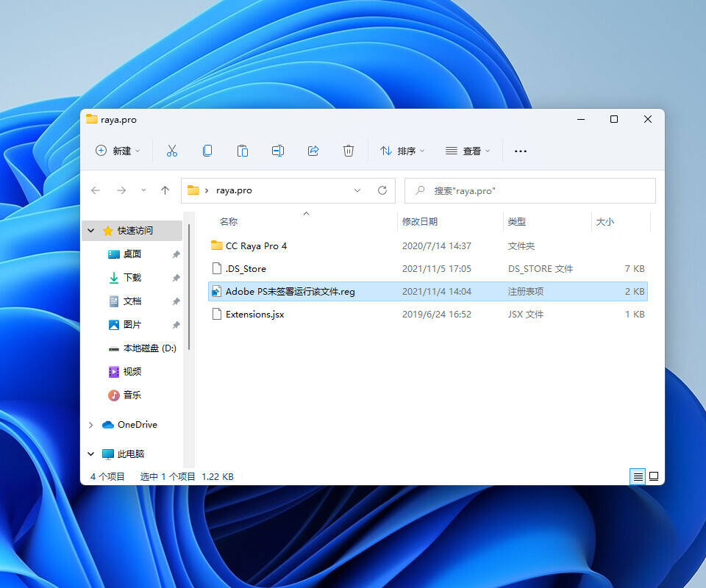Collapse the 快速访问 tree section
The image size is (706, 588).
tap(91, 231)
